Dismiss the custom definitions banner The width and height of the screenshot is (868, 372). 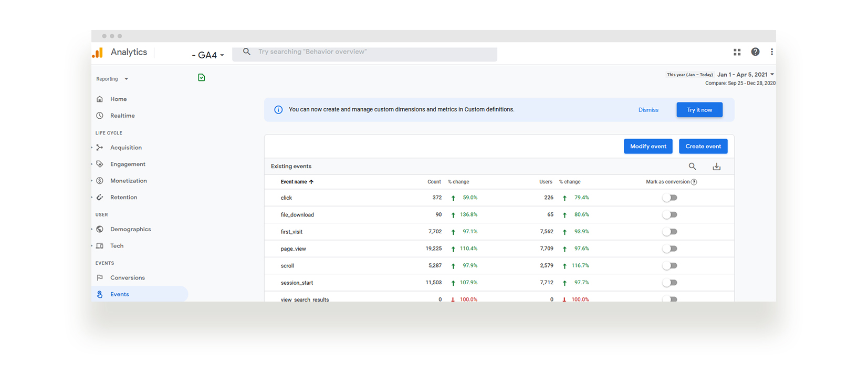(649, 110)
